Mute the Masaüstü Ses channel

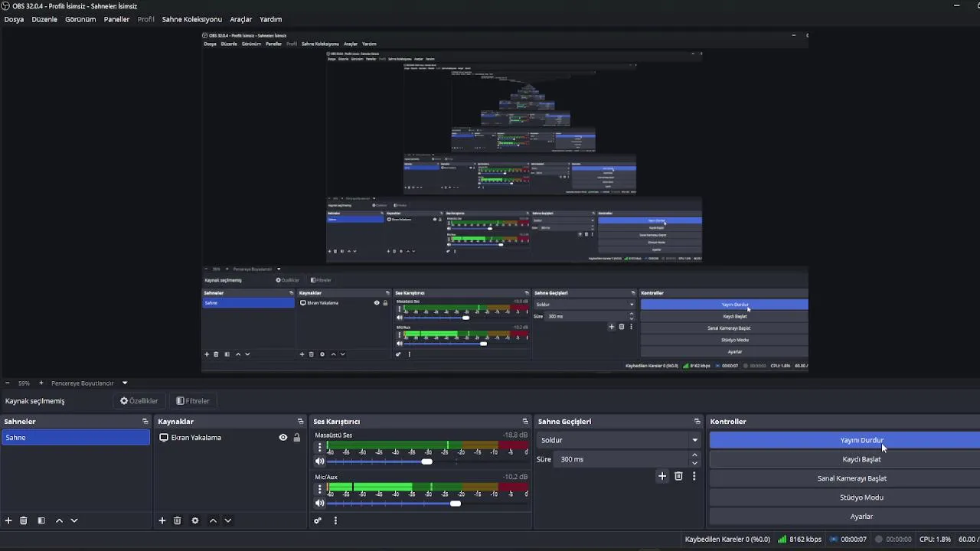click(320, 461)
